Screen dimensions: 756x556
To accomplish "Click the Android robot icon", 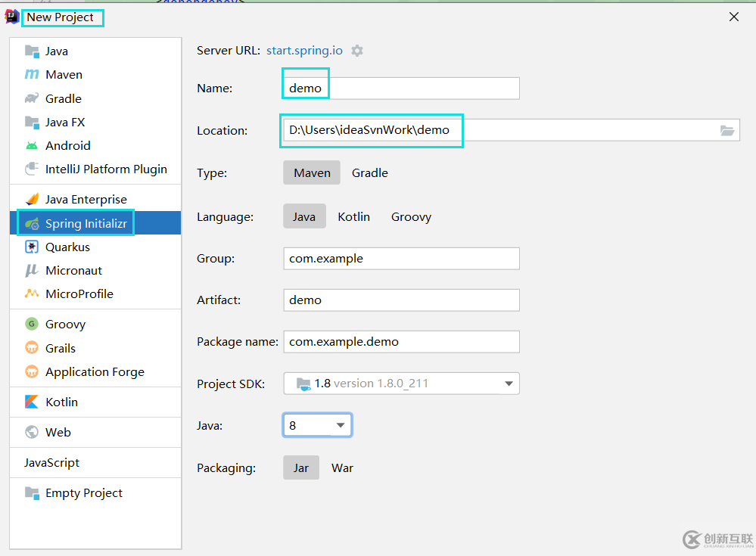I will tap(32, 145).
